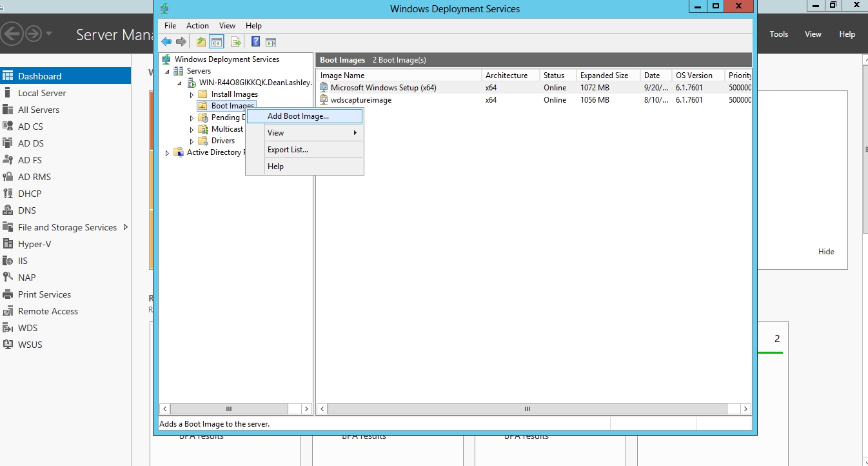
Task: Click the Export List toolbar icon
Action: pyautogui.click(x=236, y=42)
